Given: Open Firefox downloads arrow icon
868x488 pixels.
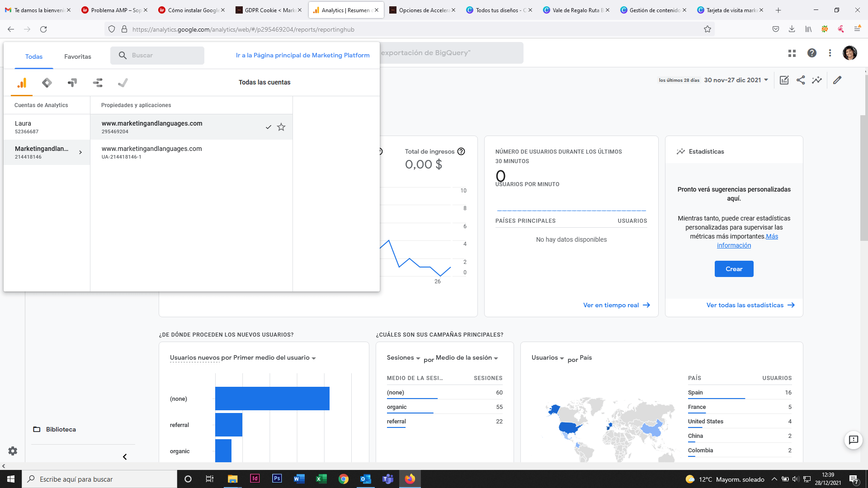Looking at the screenshot, I should 792,29.
